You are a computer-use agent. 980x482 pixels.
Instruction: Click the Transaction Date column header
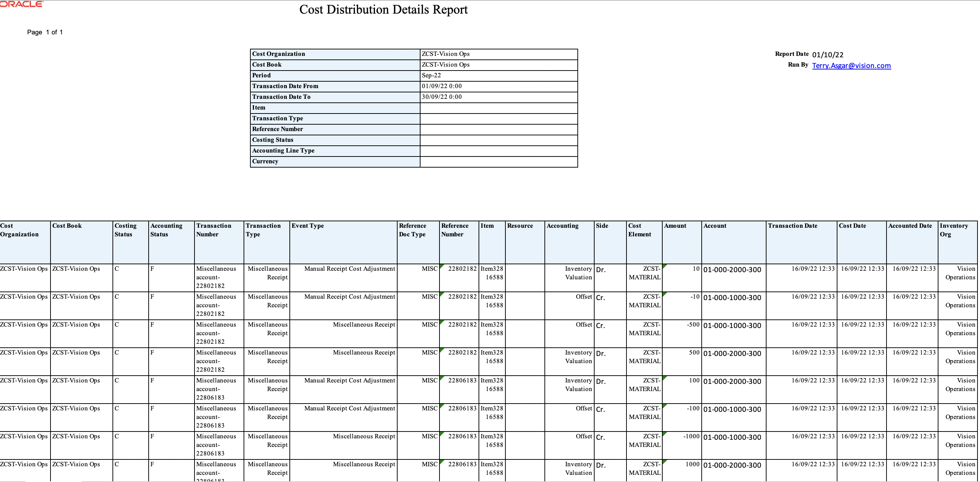[801, 242]
